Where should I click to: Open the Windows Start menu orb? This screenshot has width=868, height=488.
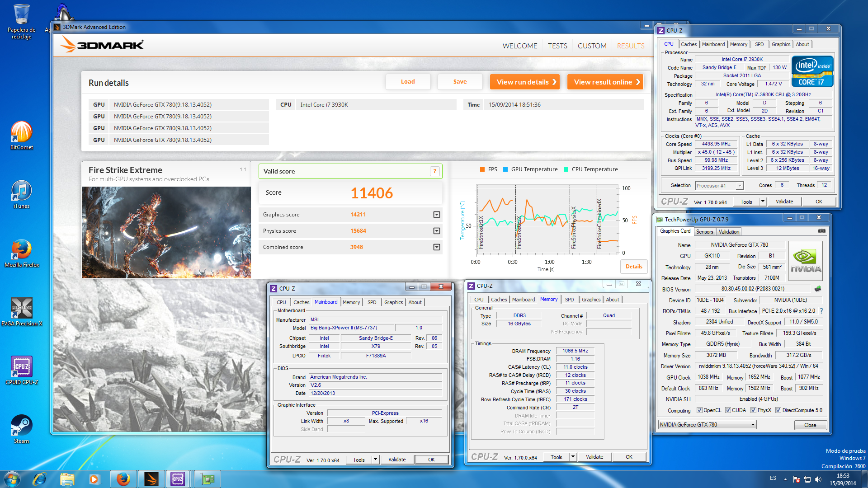point(12,479)
